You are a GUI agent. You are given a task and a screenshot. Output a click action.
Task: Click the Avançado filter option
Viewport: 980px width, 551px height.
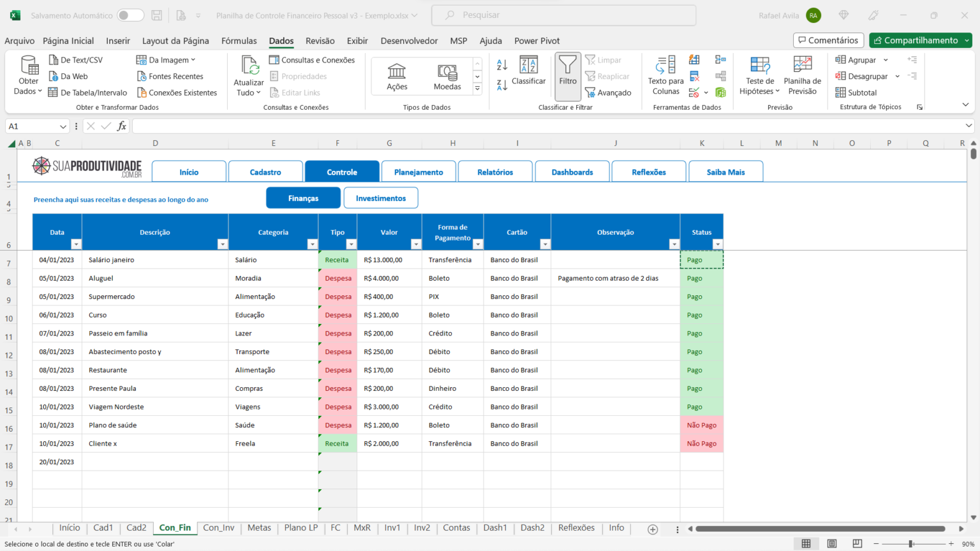point(608,92)
